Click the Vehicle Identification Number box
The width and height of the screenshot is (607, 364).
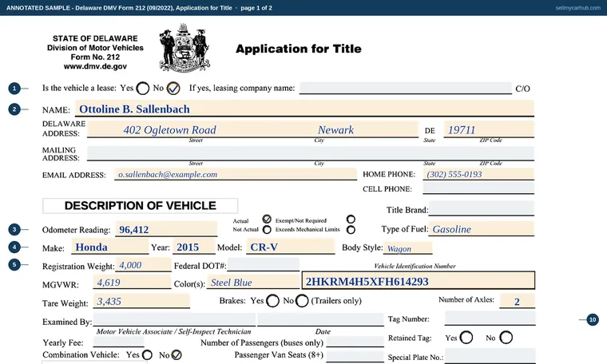[x=419, y=280]
